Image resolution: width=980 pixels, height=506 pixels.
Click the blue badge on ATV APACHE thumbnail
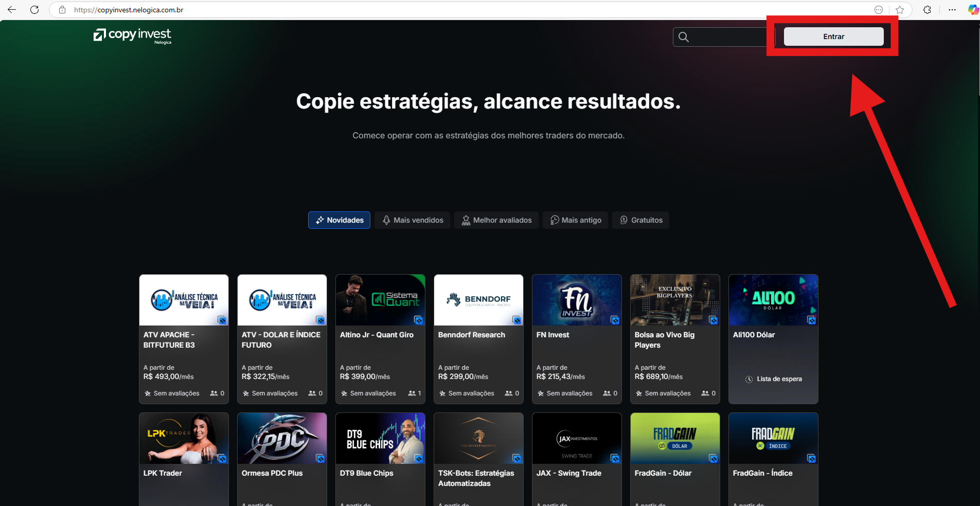tap(222, 320)
